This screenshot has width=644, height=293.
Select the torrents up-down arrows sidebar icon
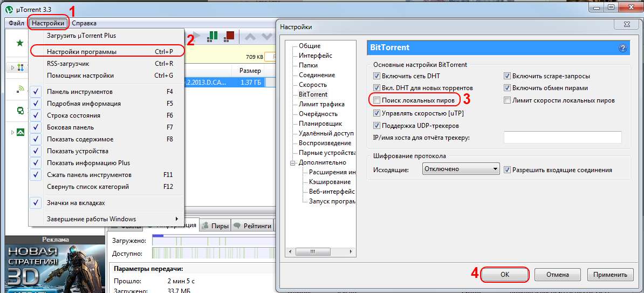[x=20, y=67]
